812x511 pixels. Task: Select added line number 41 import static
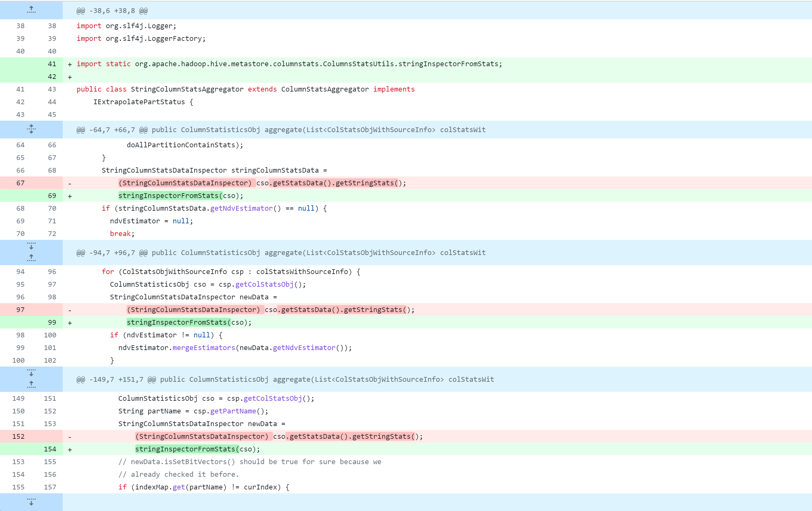click(x=52, y=64)
